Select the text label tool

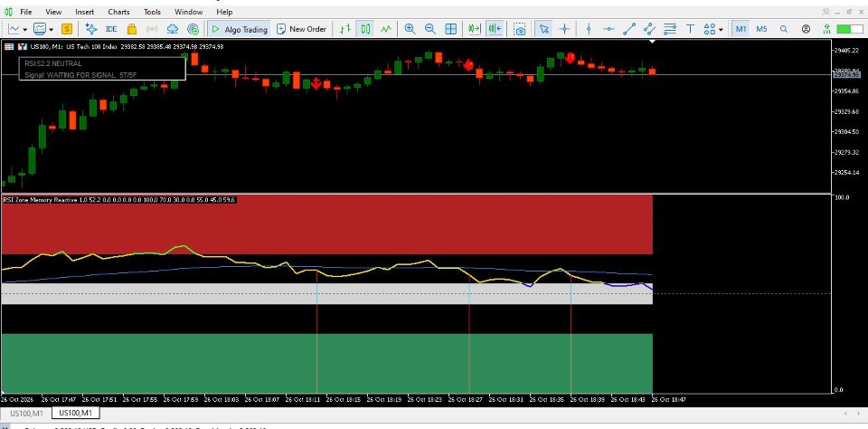[x=690, y=29]
